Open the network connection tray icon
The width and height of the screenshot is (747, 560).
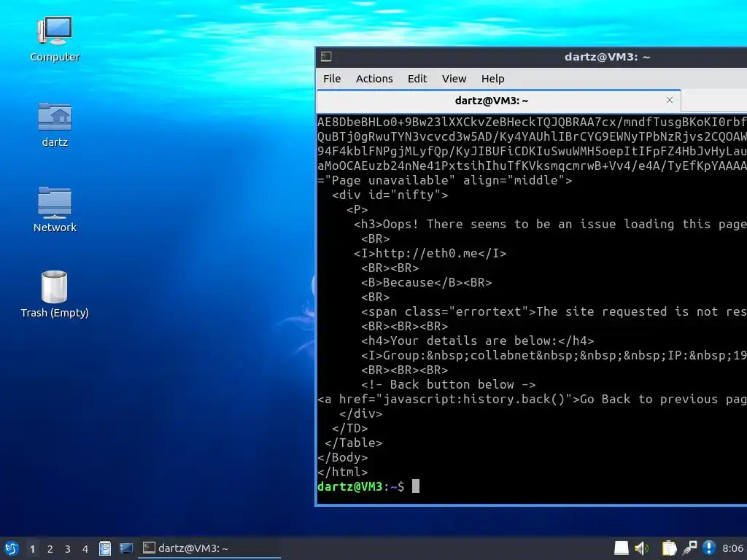(x=689, y=548)
